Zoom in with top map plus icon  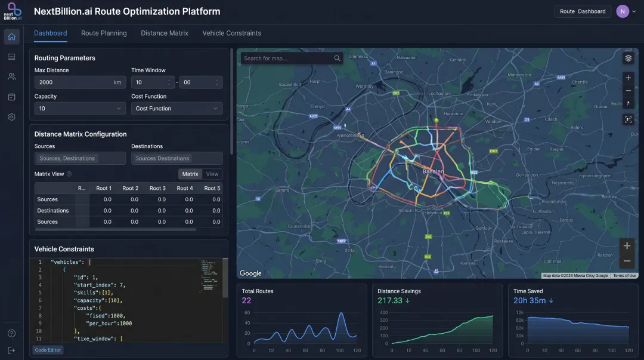pyautogui.click(x=628, y=78)
